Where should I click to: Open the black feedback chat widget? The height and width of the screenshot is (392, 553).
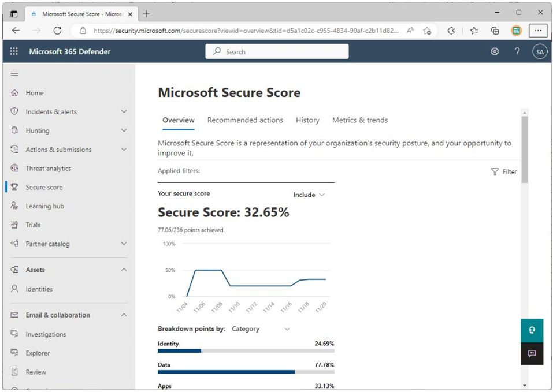(532, 353)
